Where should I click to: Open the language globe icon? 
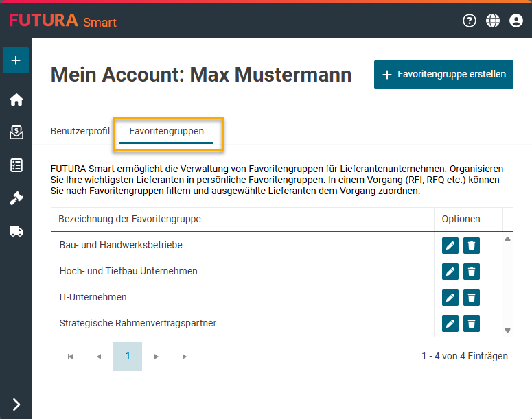pyautogui.click(x=493, y=21)
